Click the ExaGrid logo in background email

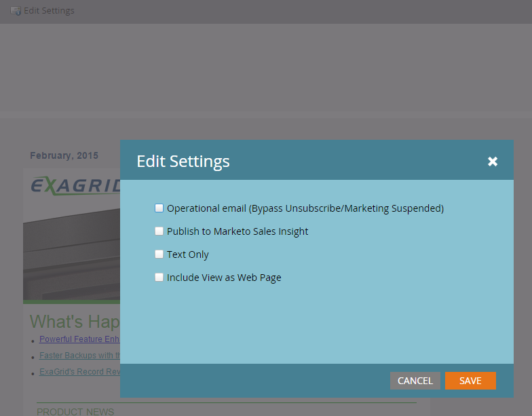[x=75, y=186]
